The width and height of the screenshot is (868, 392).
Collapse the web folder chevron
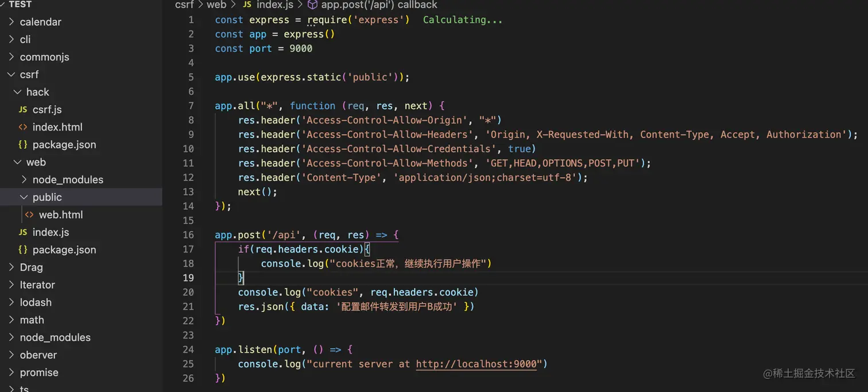click(18, 162)
